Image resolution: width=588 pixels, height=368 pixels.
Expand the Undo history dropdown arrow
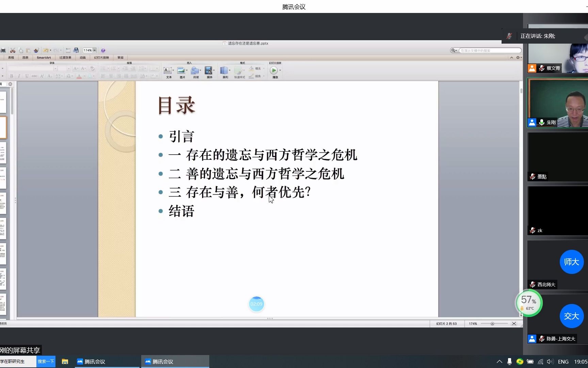pyautogui.click(x=50, y=50)
